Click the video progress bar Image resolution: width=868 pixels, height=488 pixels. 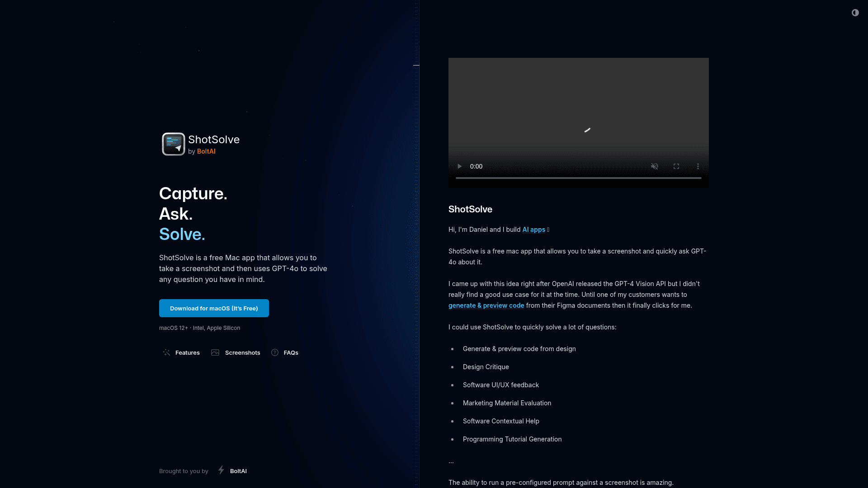tap(579, 178)
